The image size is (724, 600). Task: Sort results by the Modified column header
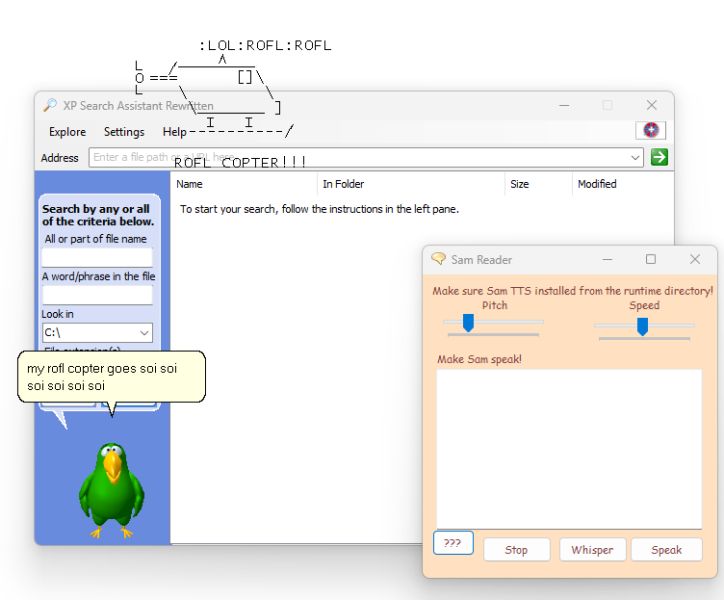click(x=597, y=184)
